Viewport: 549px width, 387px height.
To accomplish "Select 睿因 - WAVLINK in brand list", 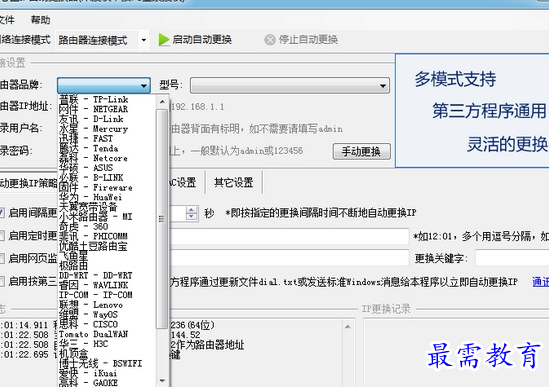I will 106,285.
